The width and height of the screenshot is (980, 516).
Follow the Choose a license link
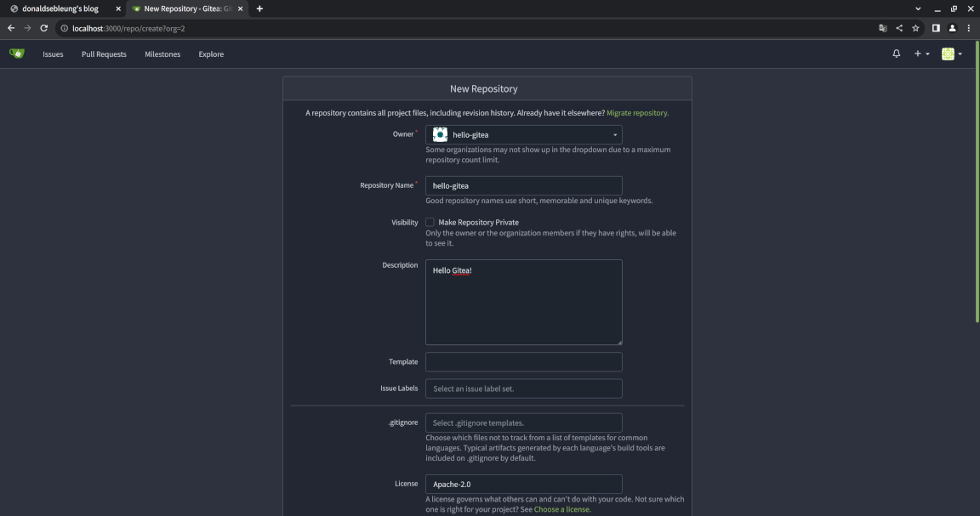tap(561, 510)
